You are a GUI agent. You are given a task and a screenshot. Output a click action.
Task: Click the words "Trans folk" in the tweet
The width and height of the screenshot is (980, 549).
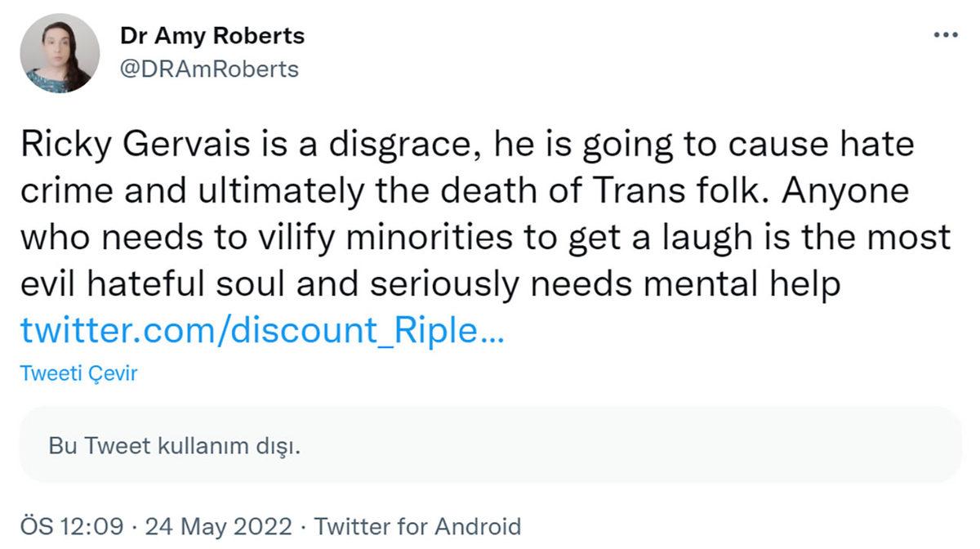(688, 191)
